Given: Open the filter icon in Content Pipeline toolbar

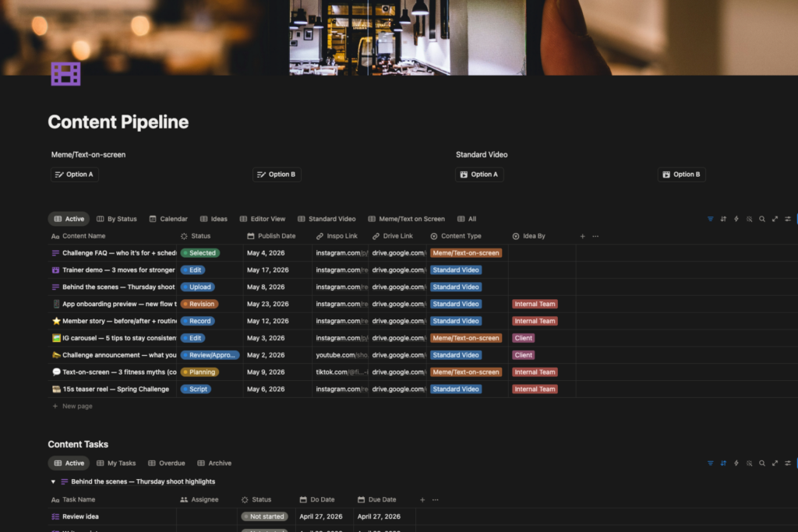Looking at the screenshot, I should (x=710, y=219).
